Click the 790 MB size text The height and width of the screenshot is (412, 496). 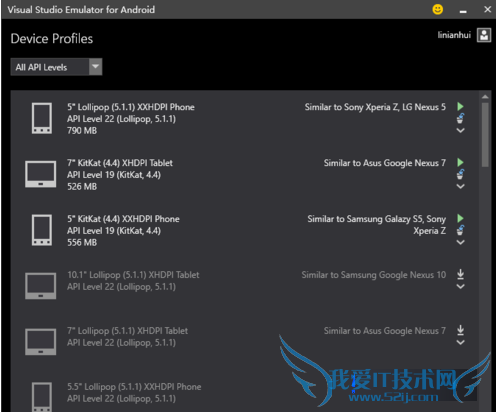click(x=82, y=131)
